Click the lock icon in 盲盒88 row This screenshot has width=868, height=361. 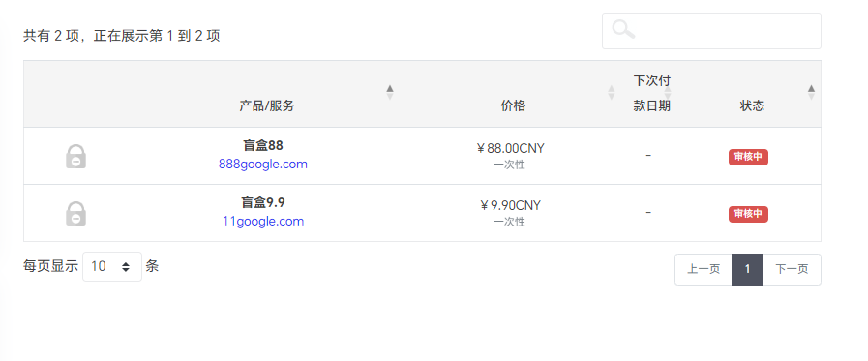[75, 156]
